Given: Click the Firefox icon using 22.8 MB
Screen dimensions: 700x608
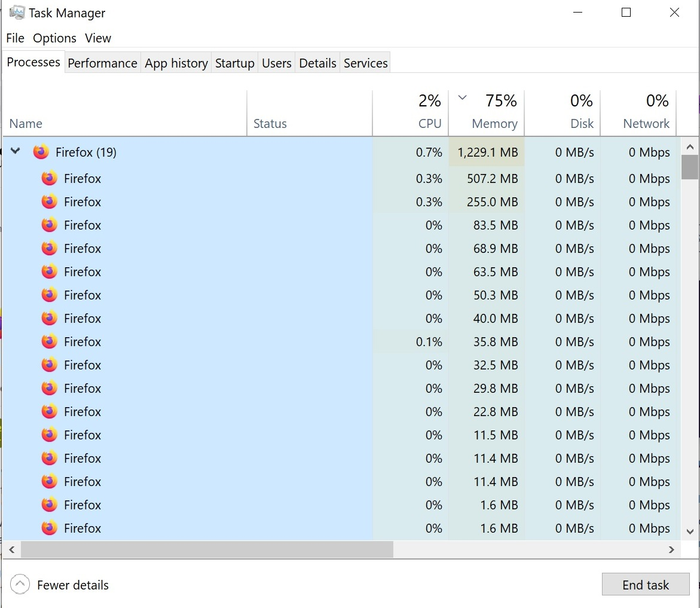Looking at the screenshot, I should (x=50, y=411).
